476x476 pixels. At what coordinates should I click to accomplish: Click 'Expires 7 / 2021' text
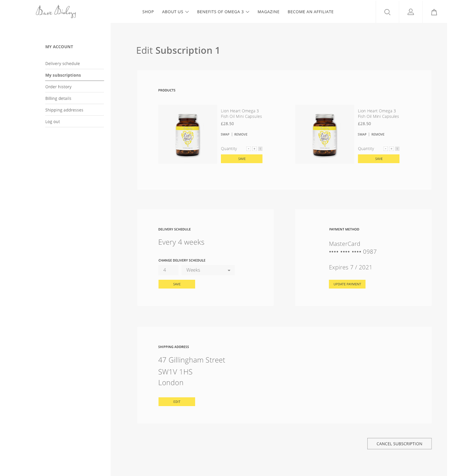point(350,267)
